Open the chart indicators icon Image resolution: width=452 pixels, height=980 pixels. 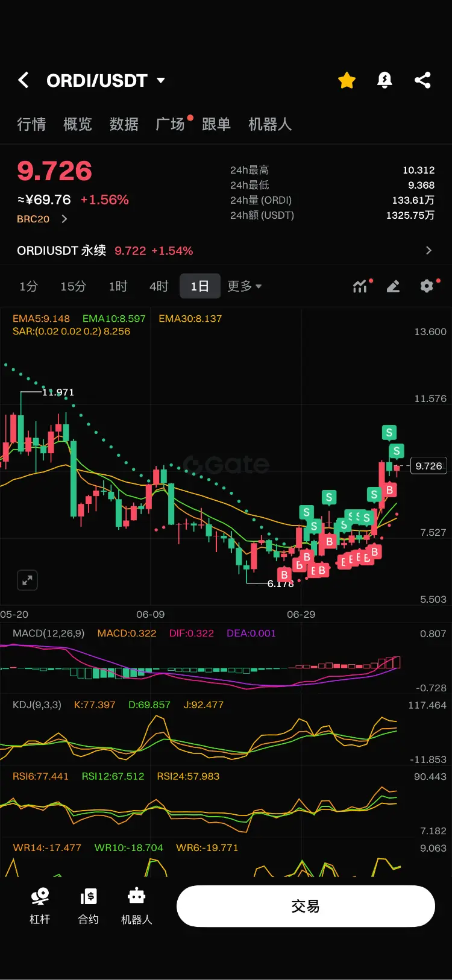click(x=360, y=286)
